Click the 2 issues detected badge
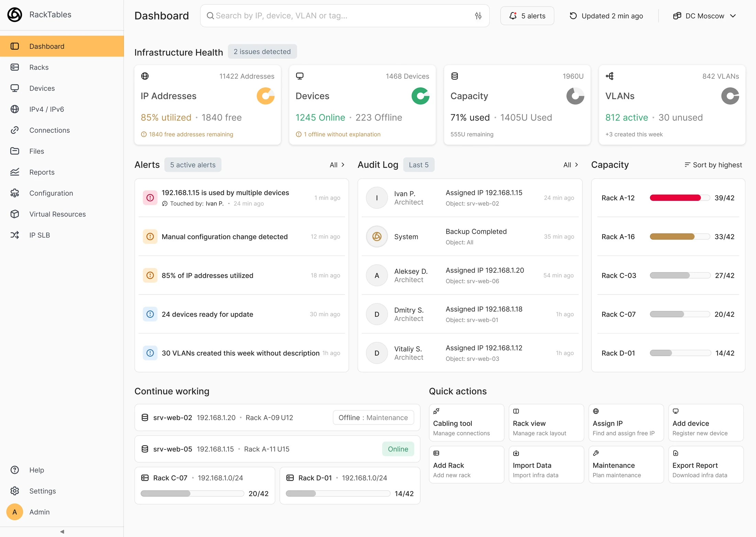Viewport: 756px width, 537px height. tap(262, 52)
